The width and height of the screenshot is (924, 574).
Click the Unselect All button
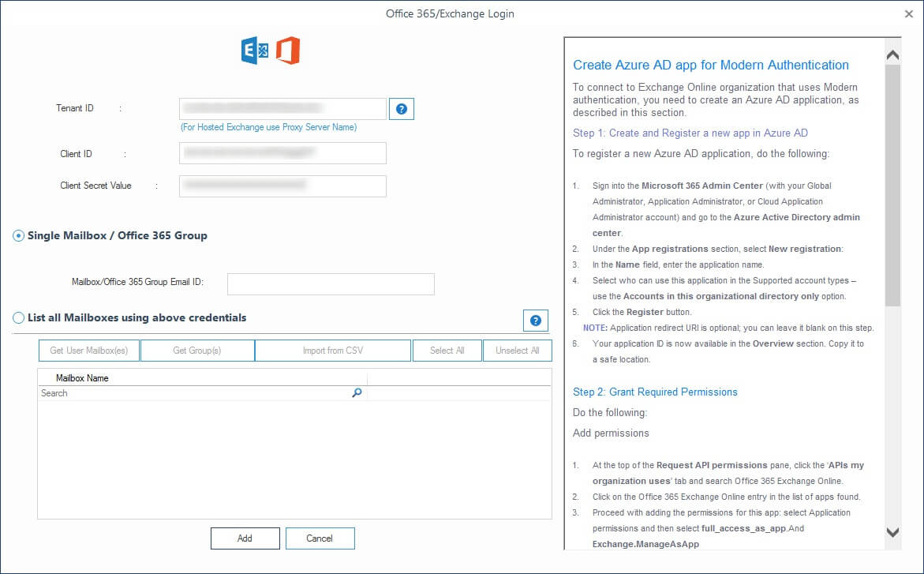coord(518,351)
